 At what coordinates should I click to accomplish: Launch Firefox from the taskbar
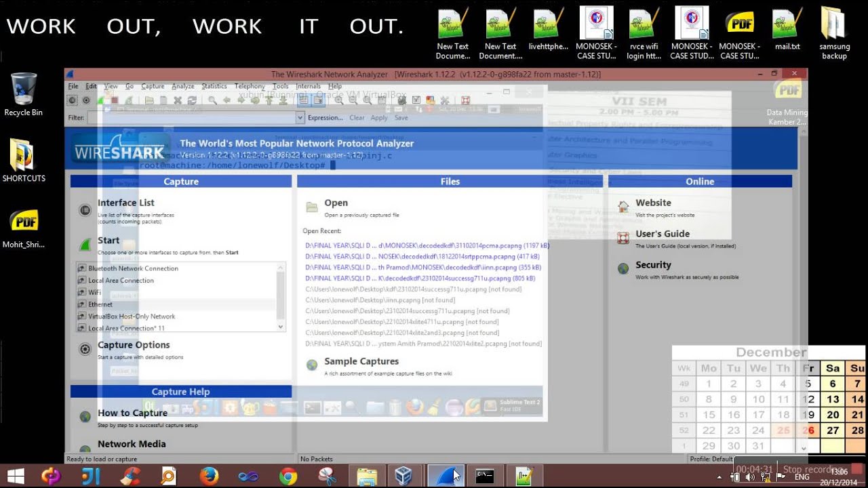click(x=209, y=476)
